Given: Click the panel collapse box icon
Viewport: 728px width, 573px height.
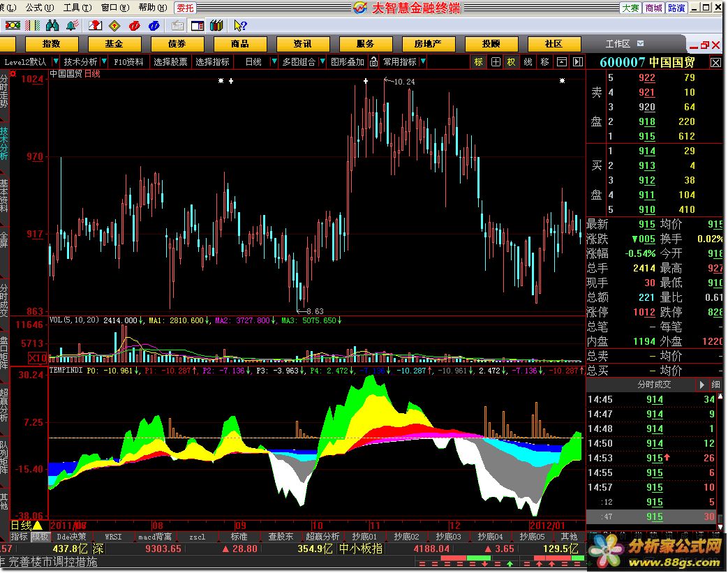Looking at the screenshot, I should click(x=562, y=61).
